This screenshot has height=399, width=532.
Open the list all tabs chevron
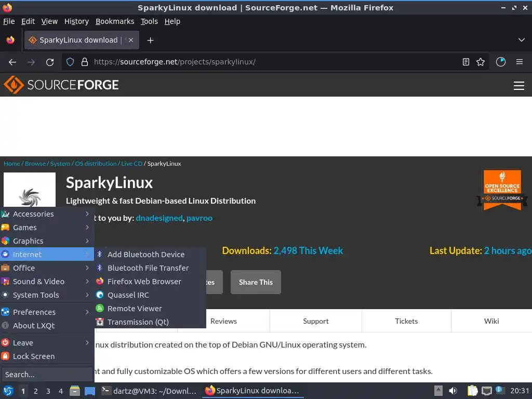(x=522, y=40)
